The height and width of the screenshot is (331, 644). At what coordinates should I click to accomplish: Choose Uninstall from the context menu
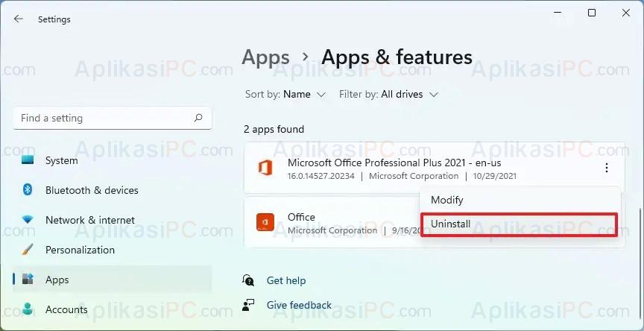519,224
